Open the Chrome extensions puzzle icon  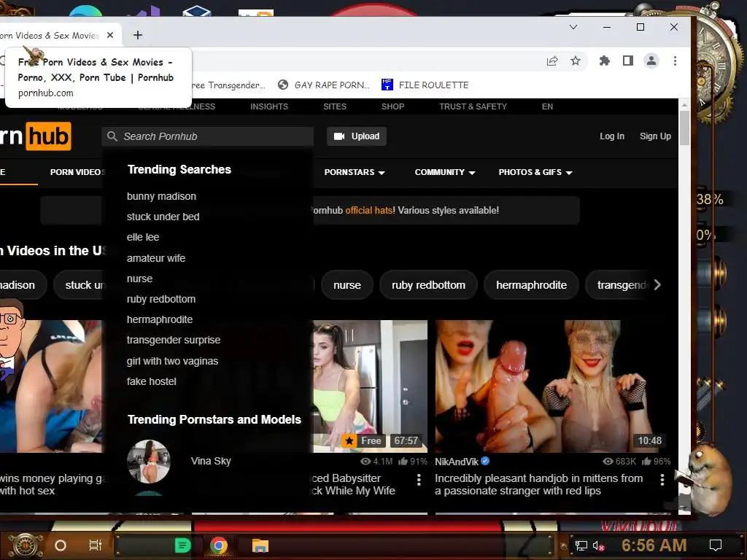coord(604,61)
